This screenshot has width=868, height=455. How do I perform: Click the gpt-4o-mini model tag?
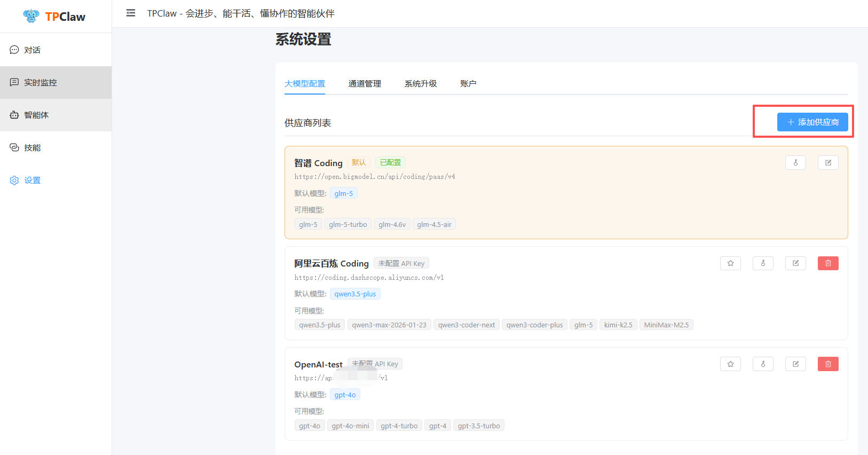pos(350,426)
